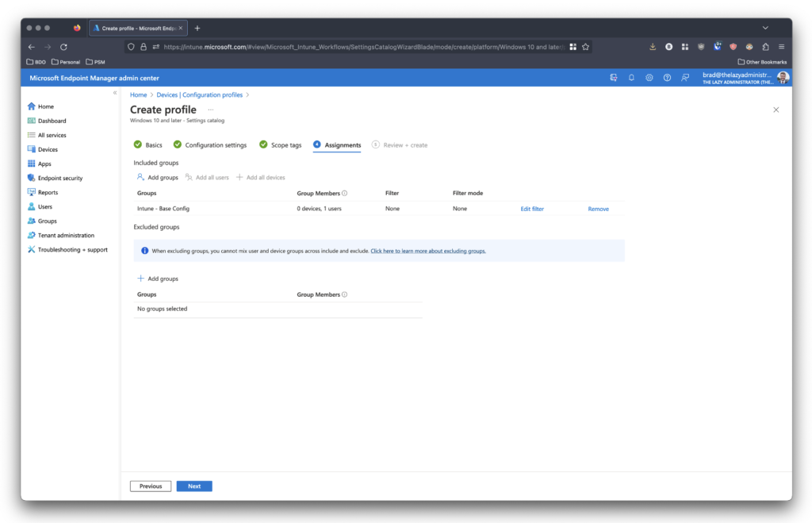Edit filter for Intune - Base Config
The width and height of the screenshot is (812, 523).
pyautogui.click(x=532, y=209)
